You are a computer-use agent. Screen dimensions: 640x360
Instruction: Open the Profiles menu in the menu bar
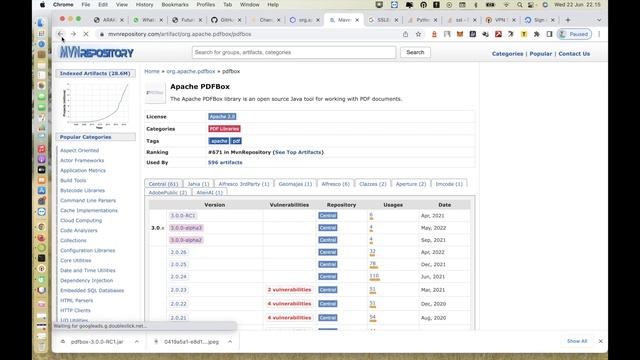[x=206, y=4]
